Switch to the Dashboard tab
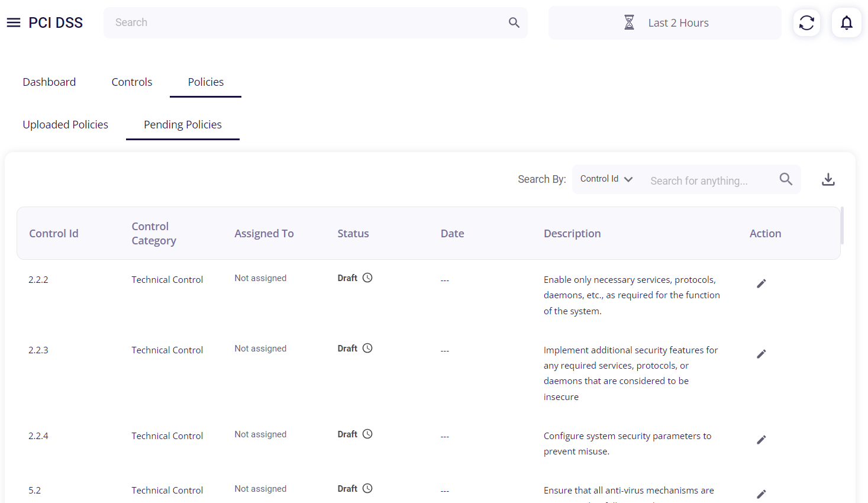 pos(49,82)
